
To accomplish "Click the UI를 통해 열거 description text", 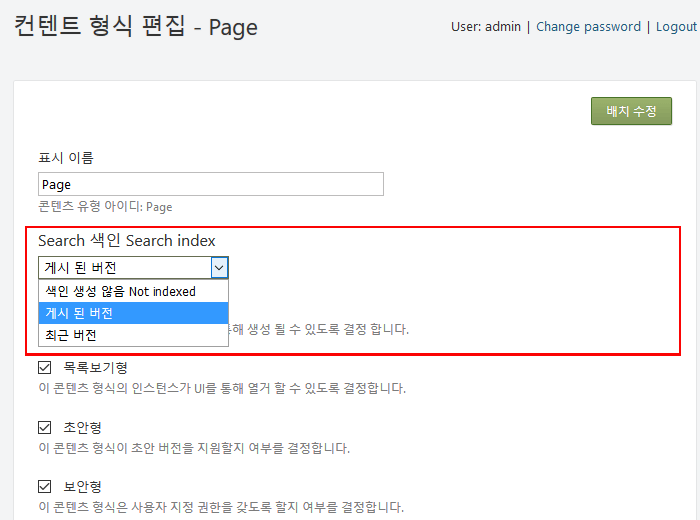I will pyautogui.click(x=222, y=388).
